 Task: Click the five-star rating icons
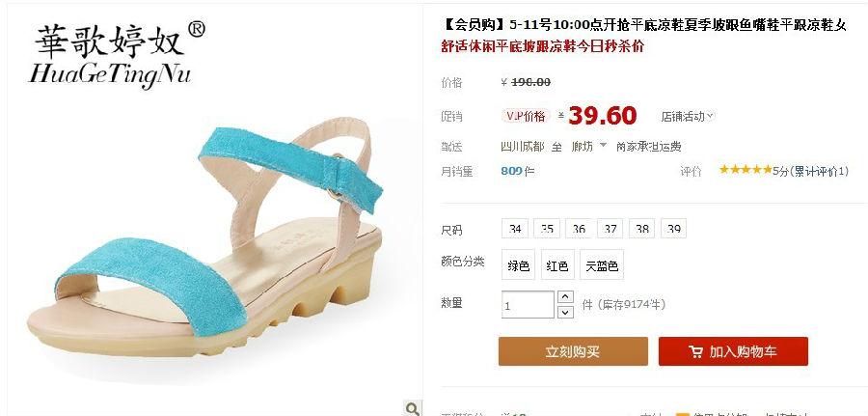pyautogui.click(x=746, y=170)
